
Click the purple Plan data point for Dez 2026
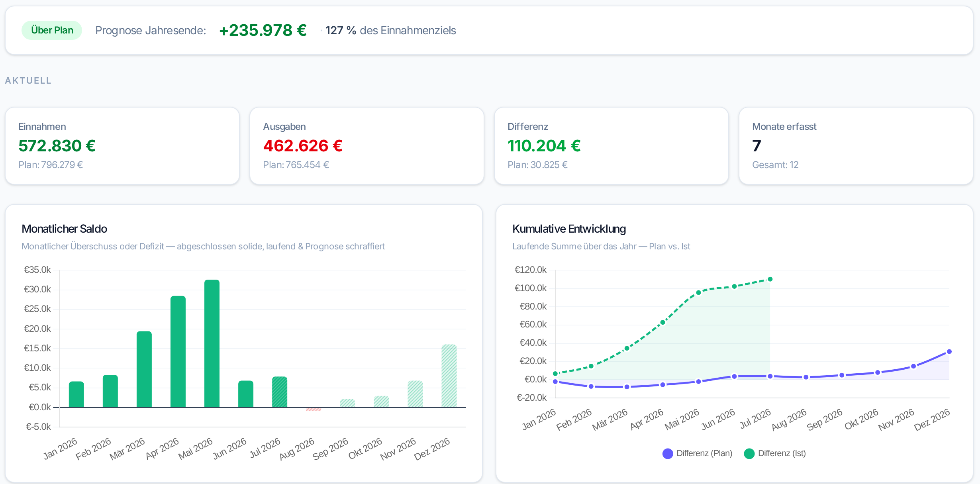949,352
